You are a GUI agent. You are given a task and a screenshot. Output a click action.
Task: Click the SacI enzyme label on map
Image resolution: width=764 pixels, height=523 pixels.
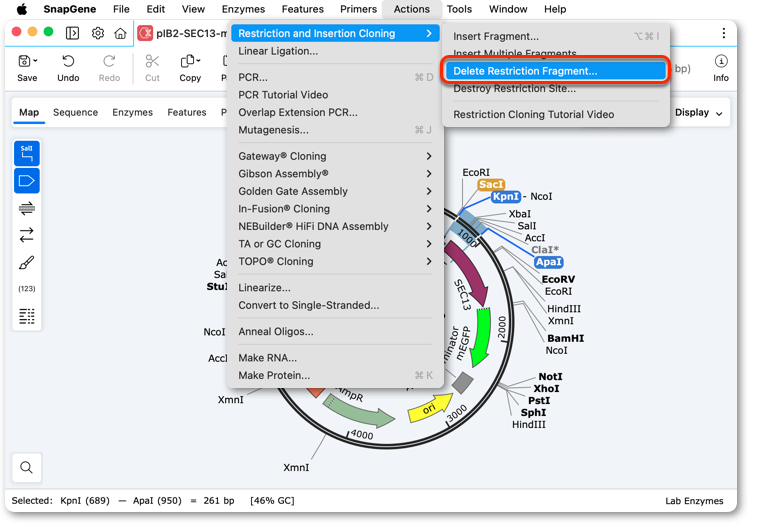tap(491, 184)
